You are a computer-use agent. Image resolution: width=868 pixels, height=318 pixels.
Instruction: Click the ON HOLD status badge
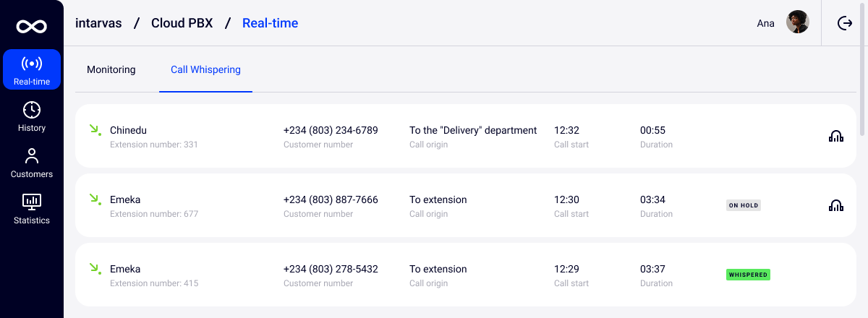coord(744,205)
